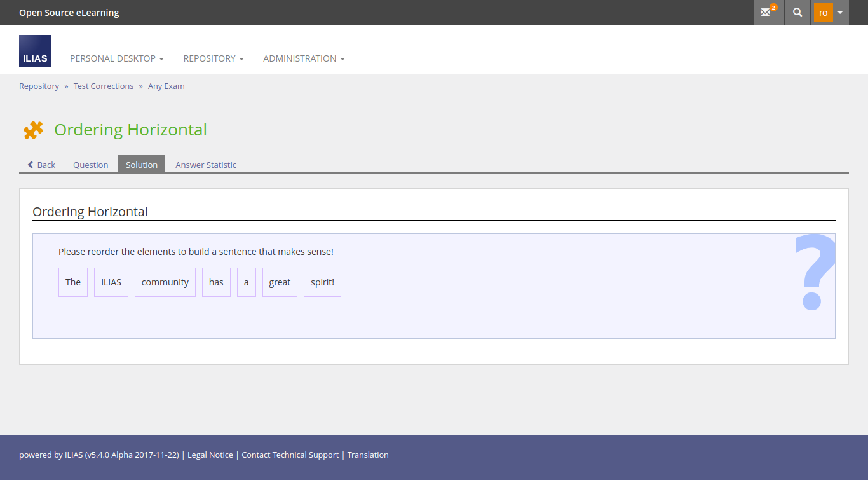The image size is (868, 480).
Task: Open the Translation footer link
Action: pyautogui.click(x=368, y=455)
